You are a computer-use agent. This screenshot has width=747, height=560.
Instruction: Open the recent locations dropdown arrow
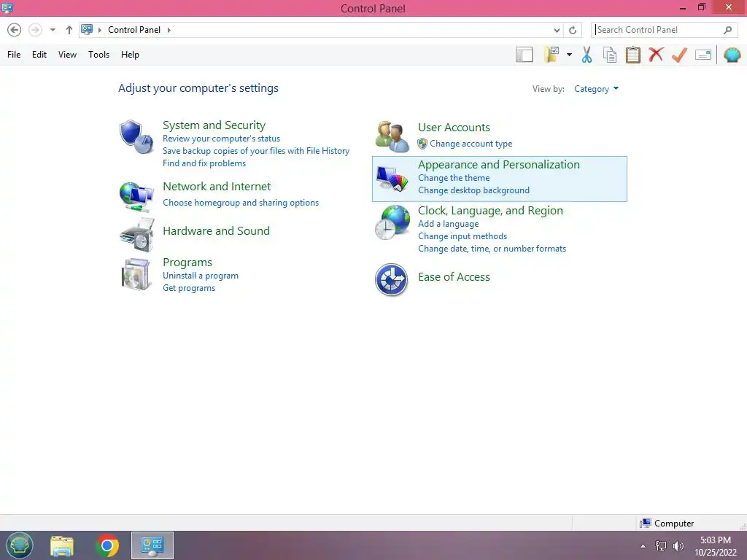click(x=53, y=30)
